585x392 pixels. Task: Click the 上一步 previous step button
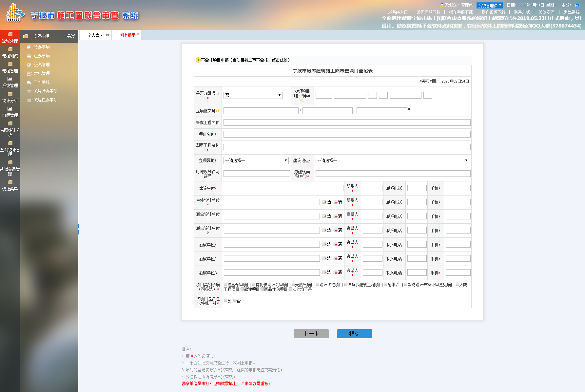click(x=311, y=334)
